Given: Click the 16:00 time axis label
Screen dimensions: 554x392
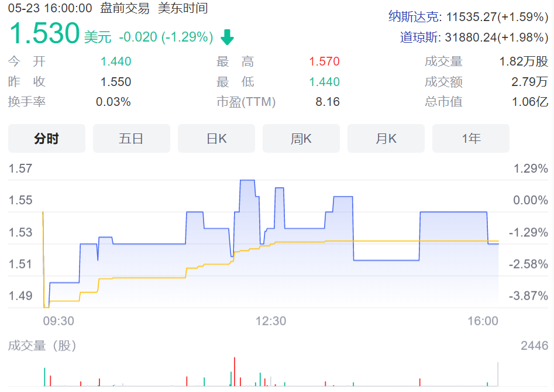Looking at the screenshot, I should tap(483, 321).
